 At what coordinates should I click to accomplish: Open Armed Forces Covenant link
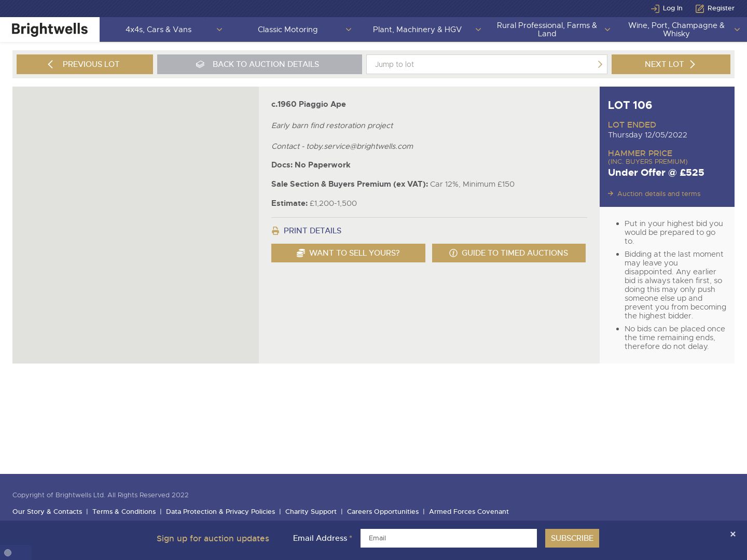[x=469, y=512]
